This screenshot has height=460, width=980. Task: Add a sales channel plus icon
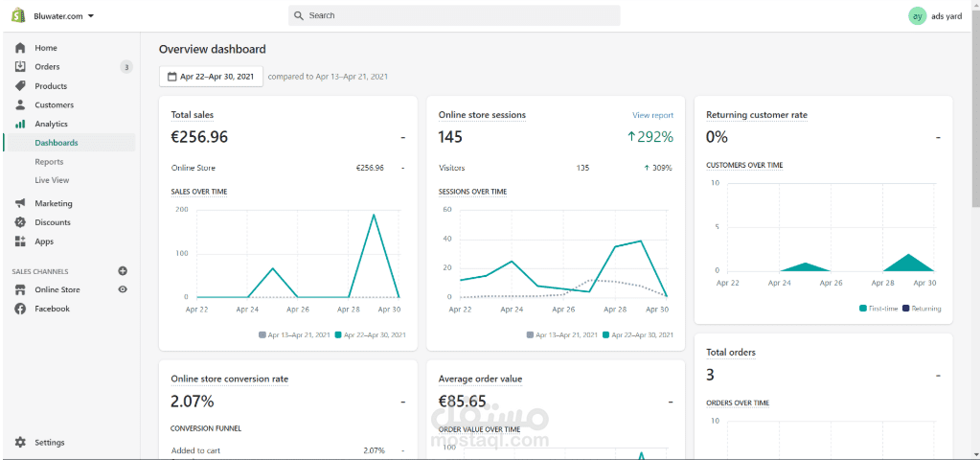(123, 270)
